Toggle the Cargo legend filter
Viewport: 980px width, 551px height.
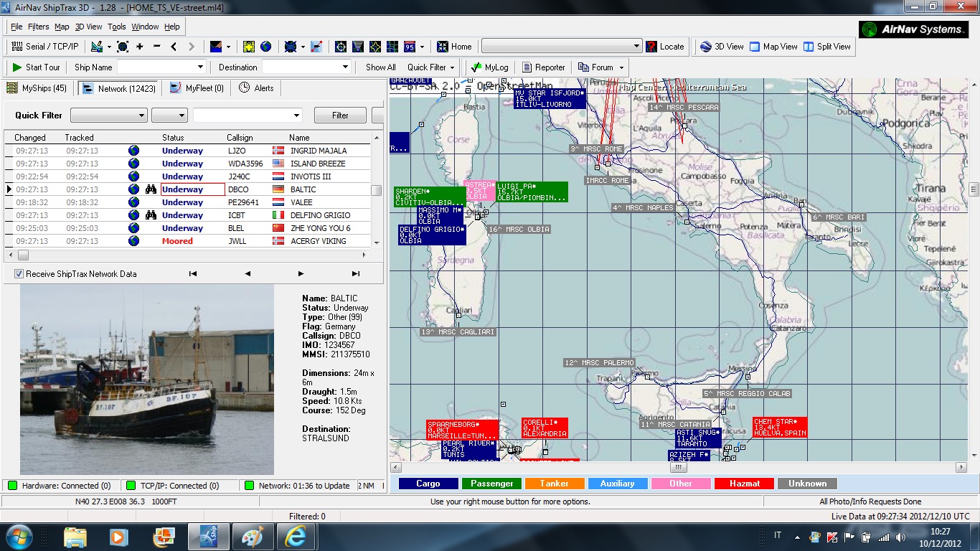click(428, 484)
